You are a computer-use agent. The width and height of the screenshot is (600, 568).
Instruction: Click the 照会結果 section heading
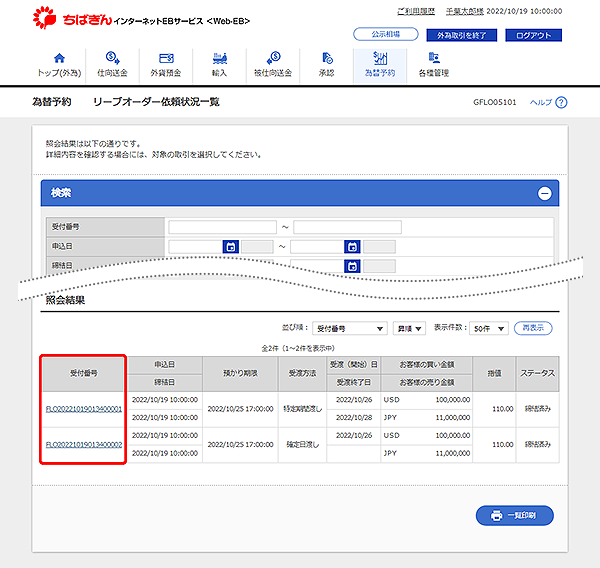[65, 300]
